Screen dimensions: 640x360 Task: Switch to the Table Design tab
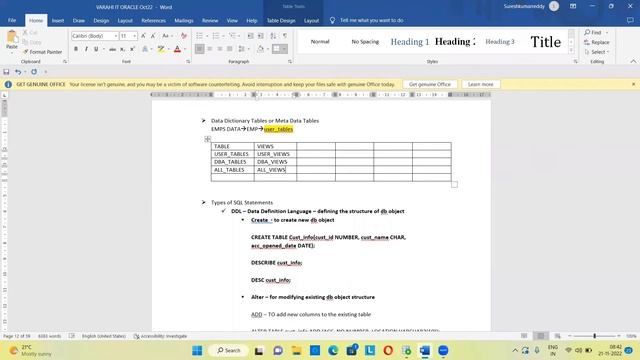tap(281, 20)
